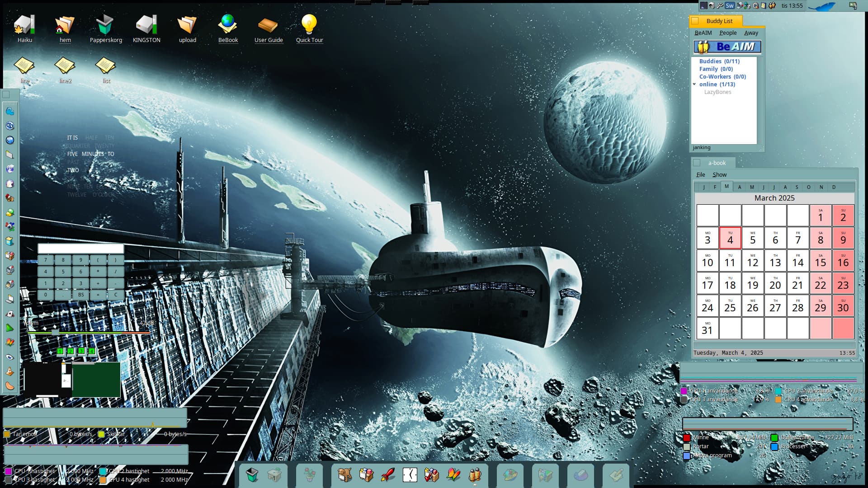Click the blue Haiku leaf deskbar menu

pyautogui.click(x=822, y=5)
